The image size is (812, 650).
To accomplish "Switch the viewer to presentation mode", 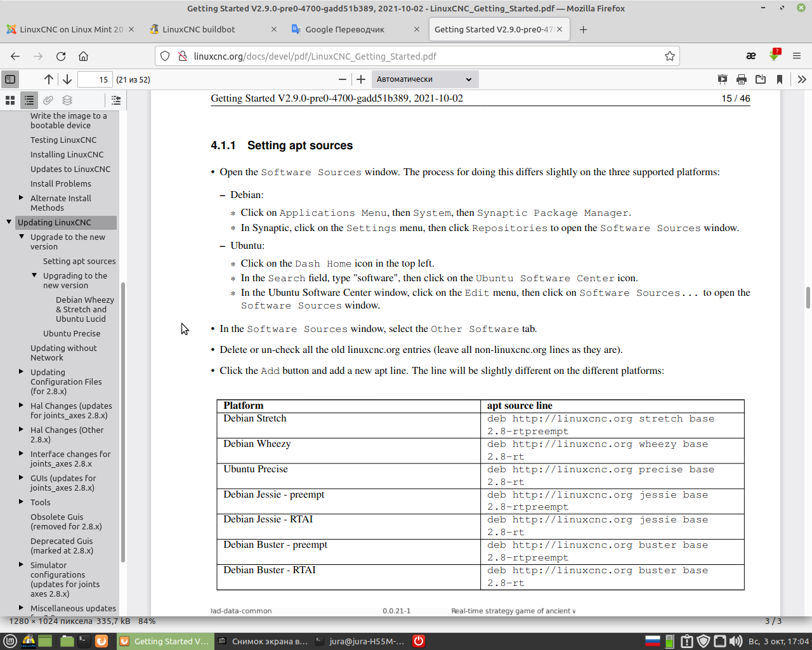I will [x=722, y=79].
